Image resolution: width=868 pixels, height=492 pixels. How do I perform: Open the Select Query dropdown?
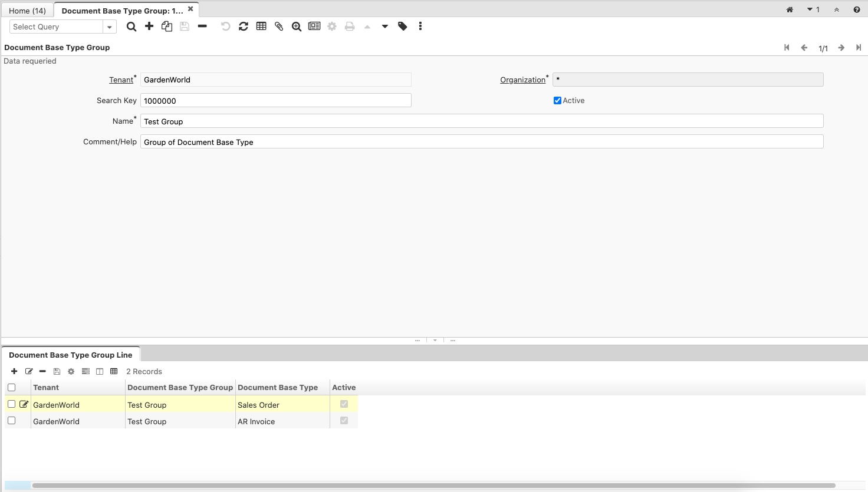pyautogui.click(x=109, y=27)
